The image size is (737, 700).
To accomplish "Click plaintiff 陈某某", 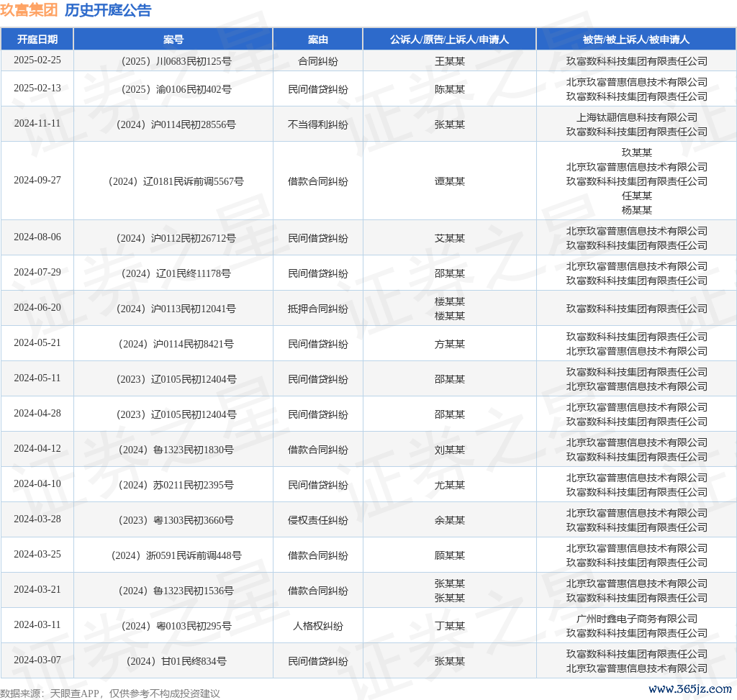I will point(449,89).
